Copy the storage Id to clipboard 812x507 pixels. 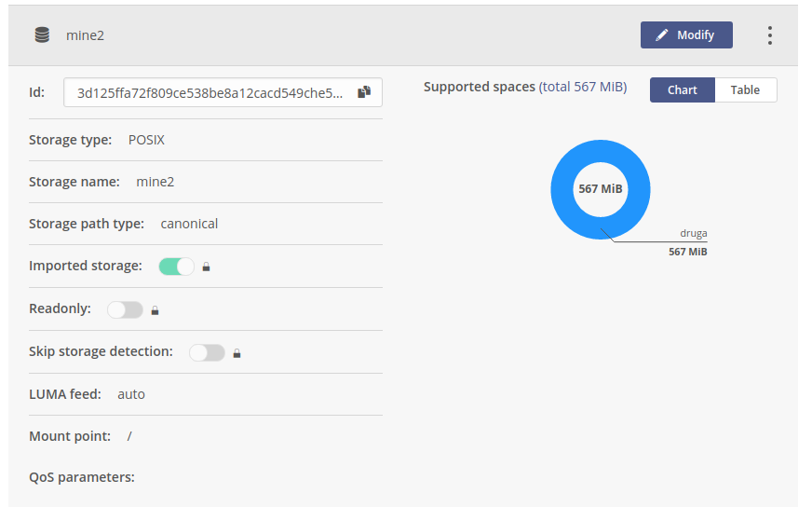(364, 92)
